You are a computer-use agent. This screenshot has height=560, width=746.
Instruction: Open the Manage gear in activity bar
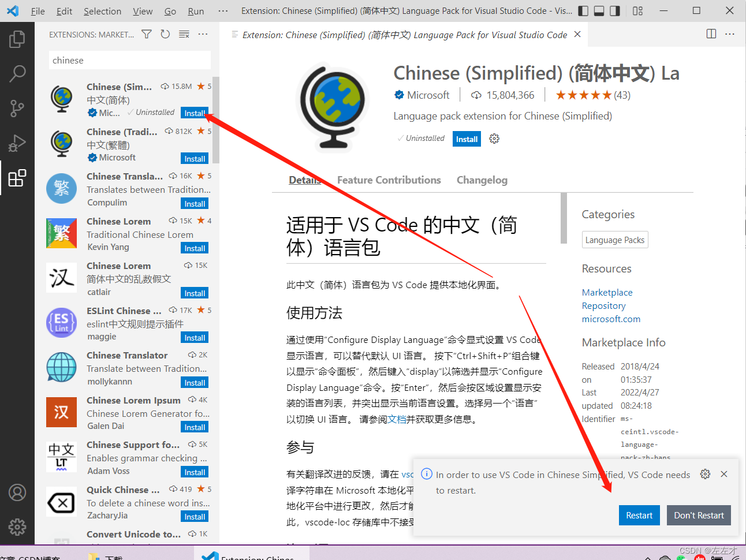tap(17, 527)
